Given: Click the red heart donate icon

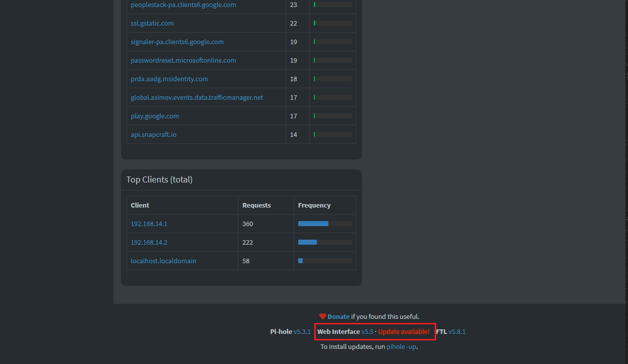Looking at the screenshot, I should coord(323,316).
